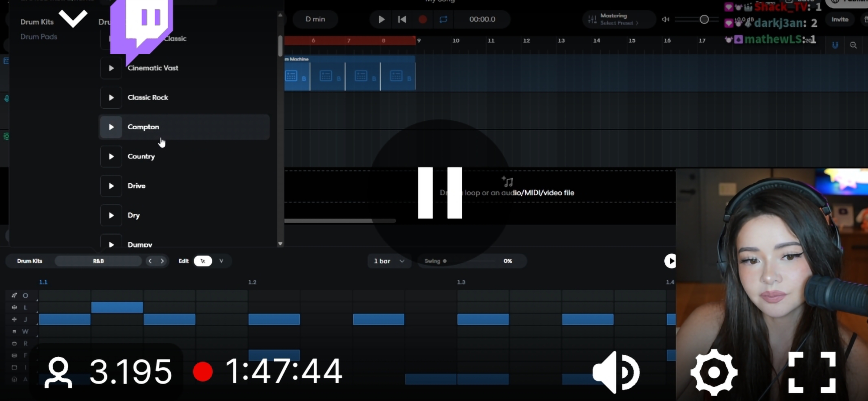Screen dimensions: 868x401
Task: Click the stream volume speaker icon
Action: [x=616, y=372]
